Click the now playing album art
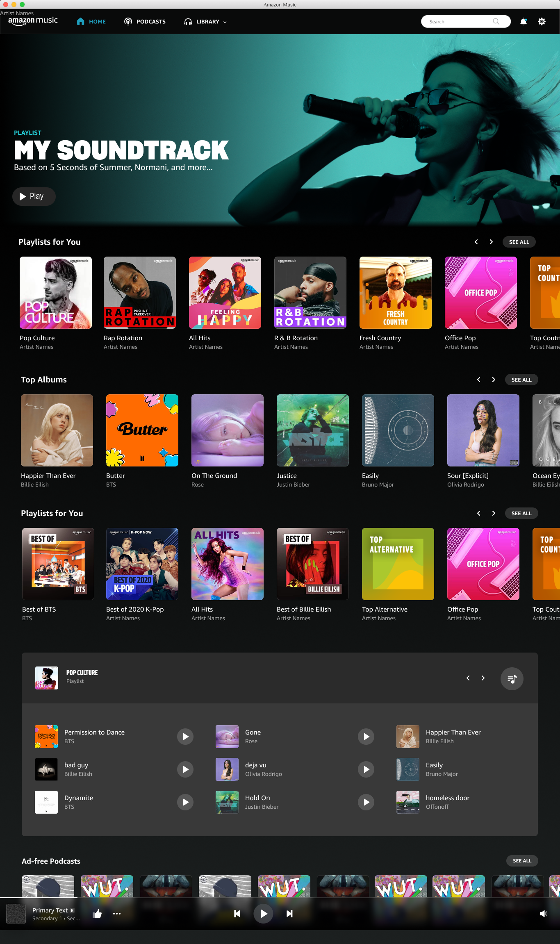 16,914
